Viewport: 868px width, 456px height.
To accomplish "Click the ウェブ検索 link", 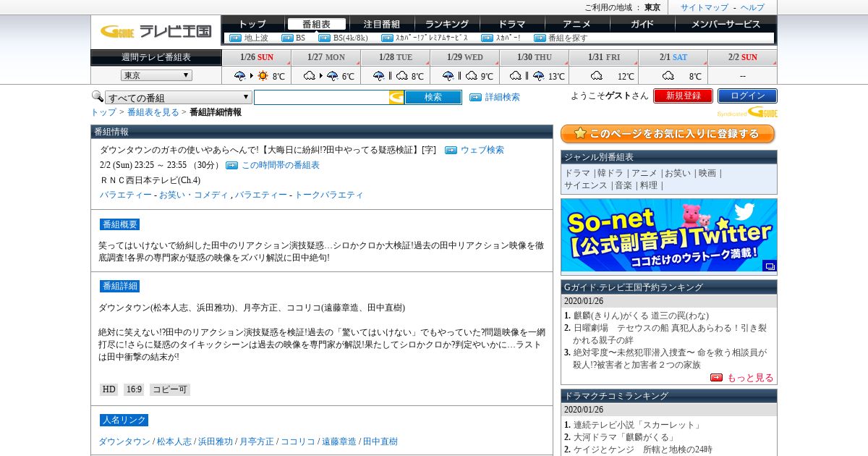I will pos(482,150).
